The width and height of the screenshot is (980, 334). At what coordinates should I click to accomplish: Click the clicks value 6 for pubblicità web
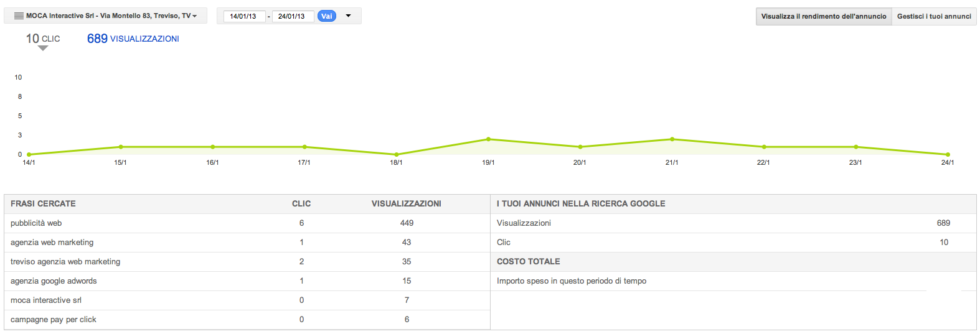click(301, 223)
